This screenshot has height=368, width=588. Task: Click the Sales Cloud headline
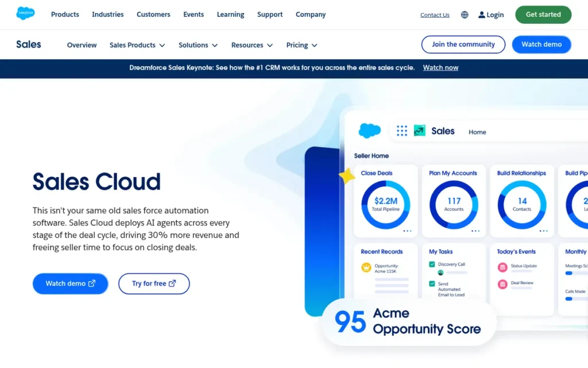click(x=96, y=182)
